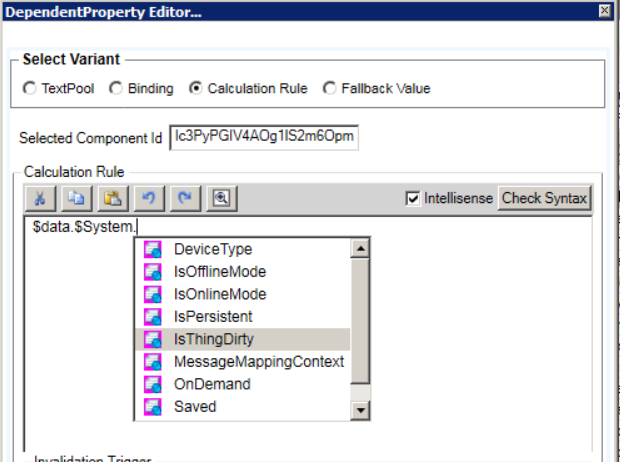Click the icon beside IsPersistent

point(153,317)
